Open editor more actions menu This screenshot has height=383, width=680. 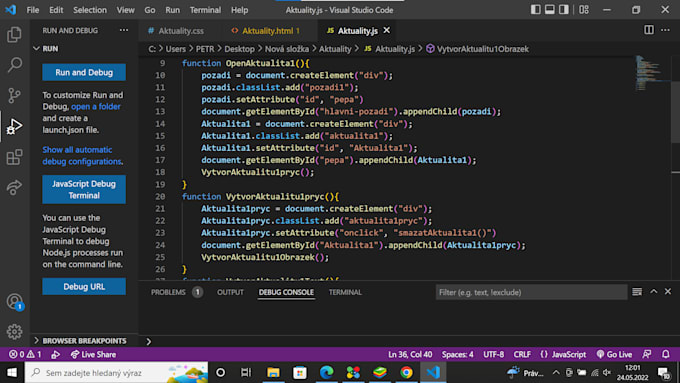(665, 30)
